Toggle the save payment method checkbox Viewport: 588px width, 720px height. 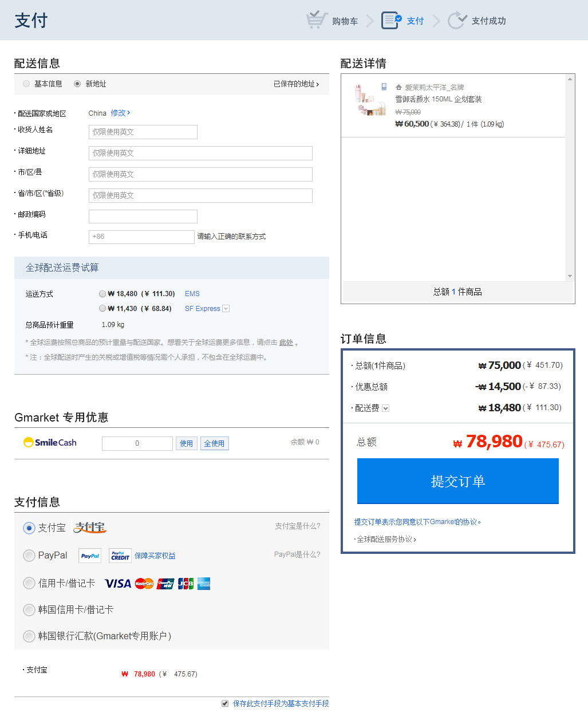pos(225,703)
